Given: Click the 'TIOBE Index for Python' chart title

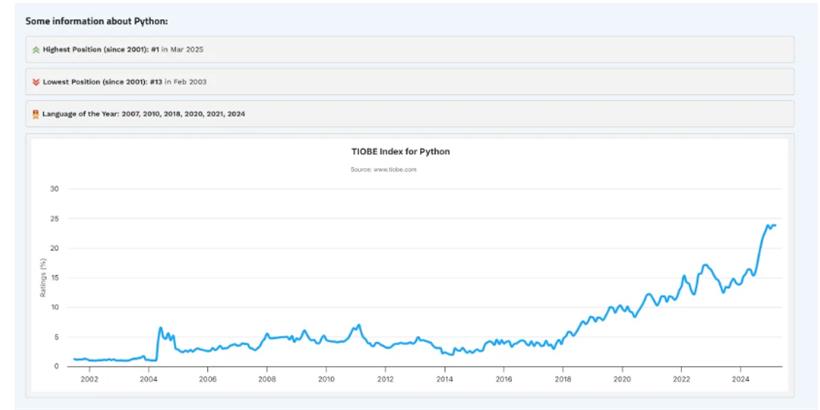Looking at the screenshot, I should [x=401, y=152].
